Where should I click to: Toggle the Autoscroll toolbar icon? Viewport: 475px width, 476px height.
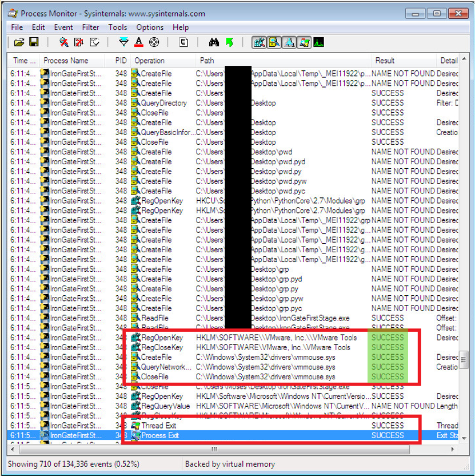click(x=79, y=42)
